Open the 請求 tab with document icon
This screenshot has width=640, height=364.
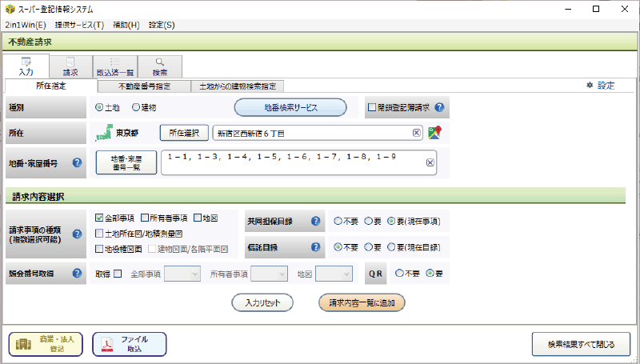pyautogui.click(x=70, y=66)
